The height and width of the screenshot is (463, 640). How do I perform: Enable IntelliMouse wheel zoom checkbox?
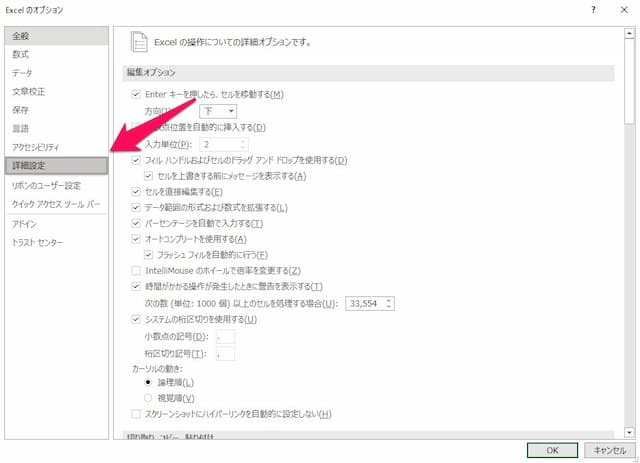pyautogui.click(x=136, y=270)
